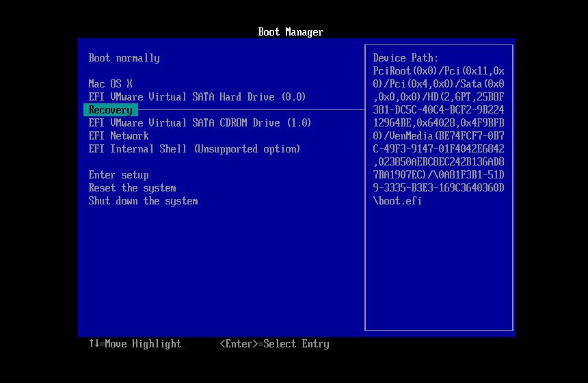Select EFI VMware Virtual SATA CDROM Drive (1.0)
This screenshot has width=588, height=383.
[x=200, y=123]
